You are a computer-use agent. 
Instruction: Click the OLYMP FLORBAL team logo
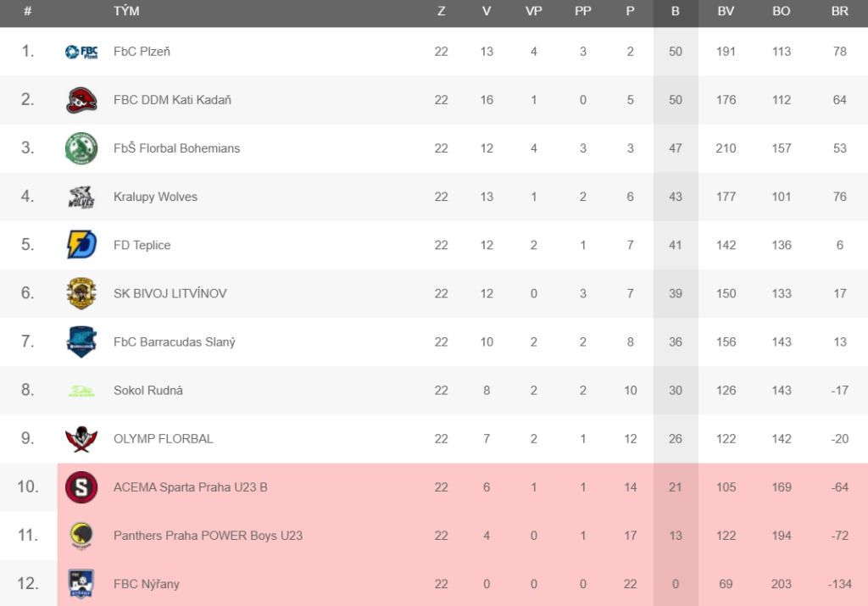coord(81,439)
